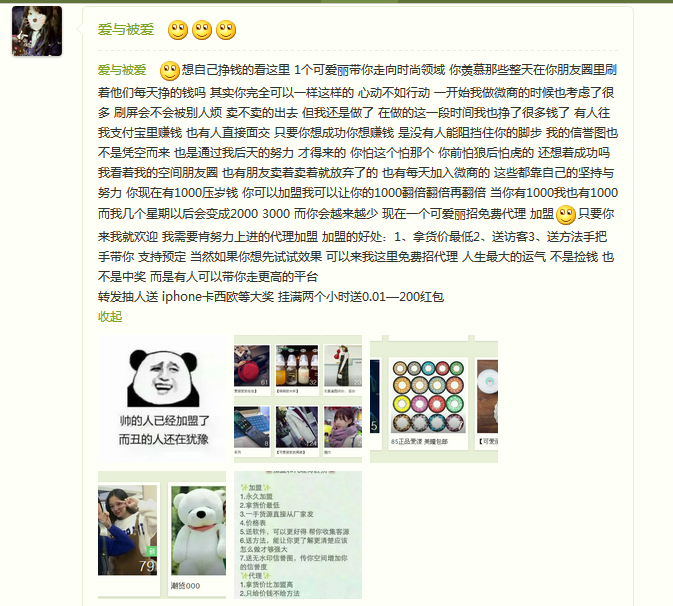Viewport: 673px width, 606px height.
Task: Click the 转发抽人送 iphone prize line
Action: coord(271,297)
